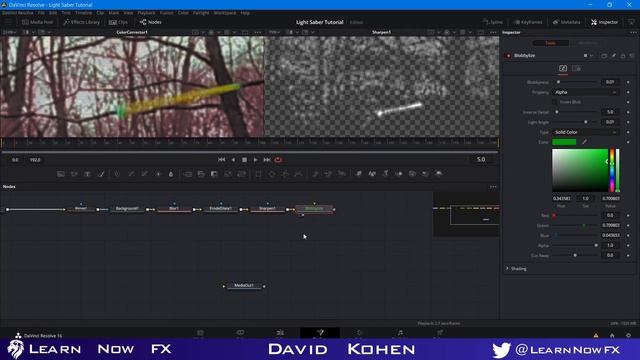The image size is (640, 360).
Task: Toggle keyframe dot for Color row
Action: pyautogui.click(x=628, y=142)
